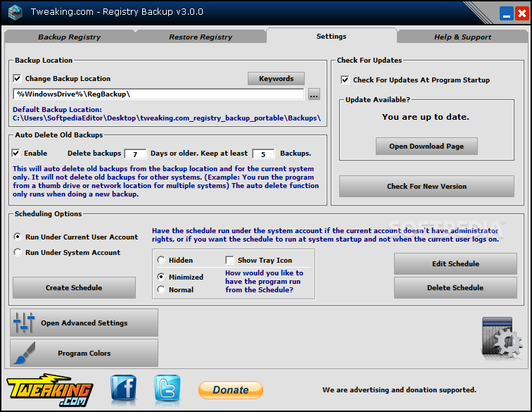Open Program Colors

84,353
